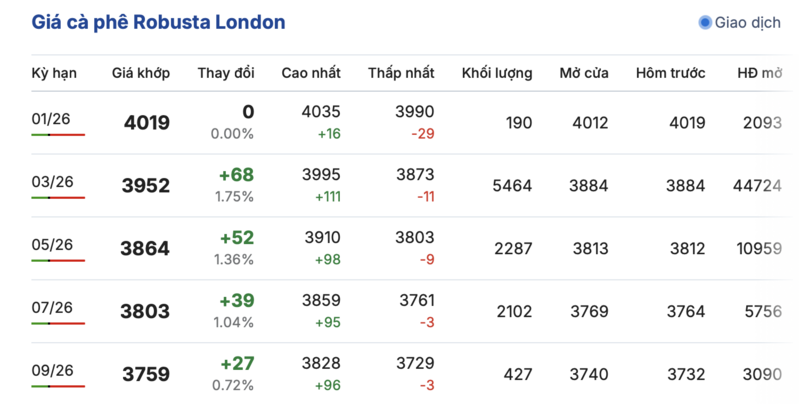Open the 01/26 contract term

coord(52,118)
